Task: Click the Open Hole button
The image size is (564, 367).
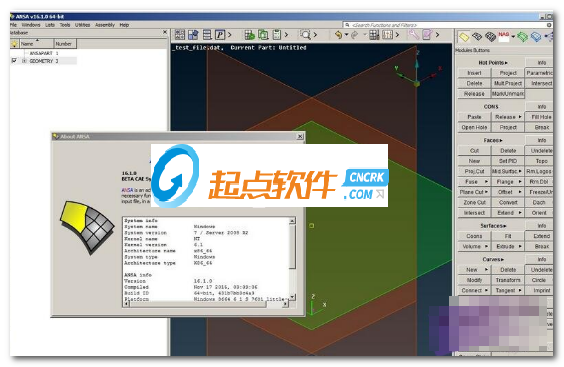Action: [474, 127]
